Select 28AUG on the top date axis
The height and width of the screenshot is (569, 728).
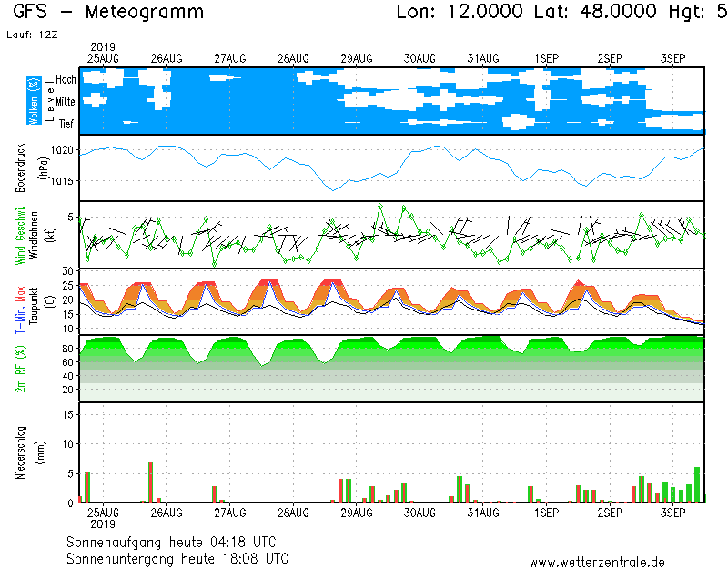click(293, 58)
